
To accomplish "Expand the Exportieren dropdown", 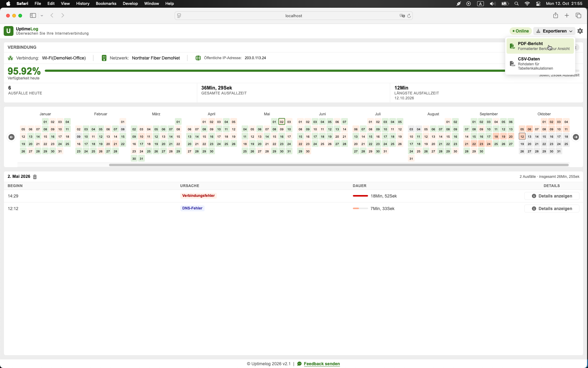I will [x=554, y=31].
